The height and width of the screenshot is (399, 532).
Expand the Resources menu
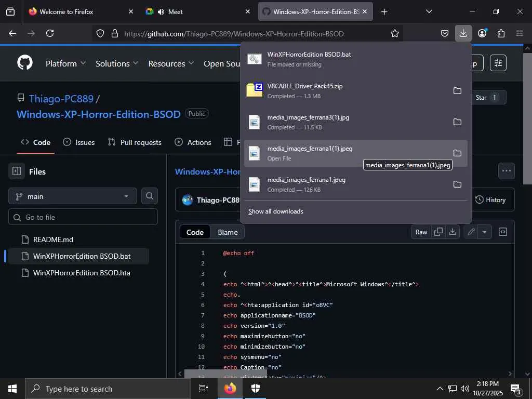click(171, 63)
